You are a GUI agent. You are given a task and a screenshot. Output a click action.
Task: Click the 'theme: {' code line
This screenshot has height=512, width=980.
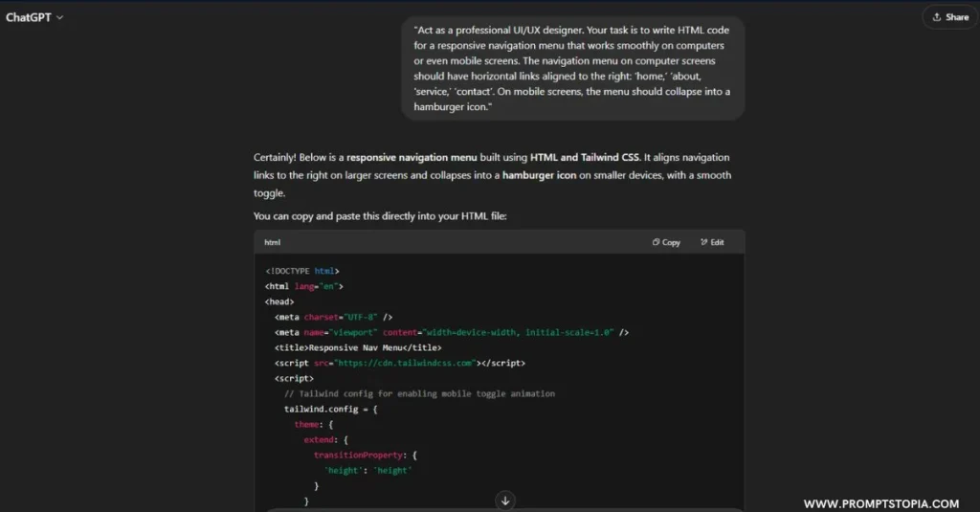tap(314, 425)
